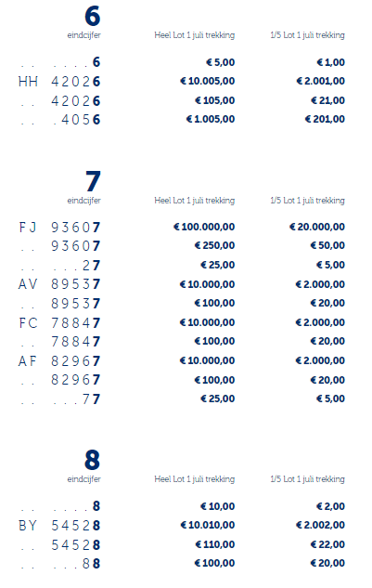The image size is (372, 588).
Task: Click the large eindcijfer 6 heading
Action: pos(93,17)
